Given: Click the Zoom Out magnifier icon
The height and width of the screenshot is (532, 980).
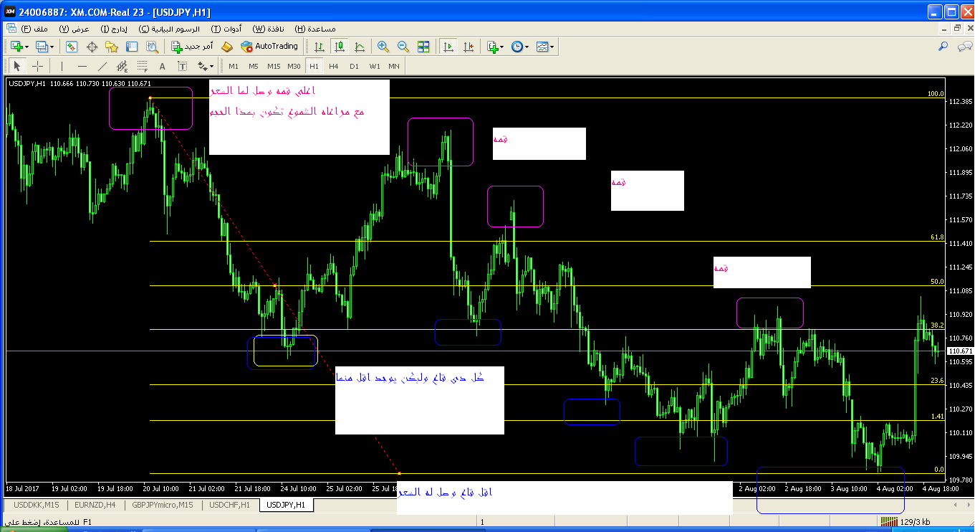Looking at the screenshot, I should point(403,47).
